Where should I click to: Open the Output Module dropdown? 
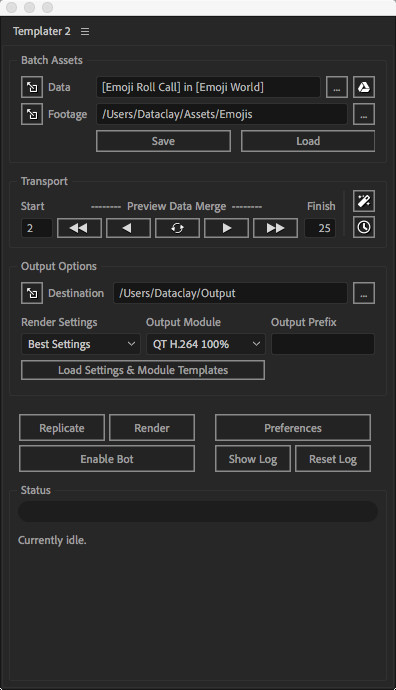pos(205,344)
